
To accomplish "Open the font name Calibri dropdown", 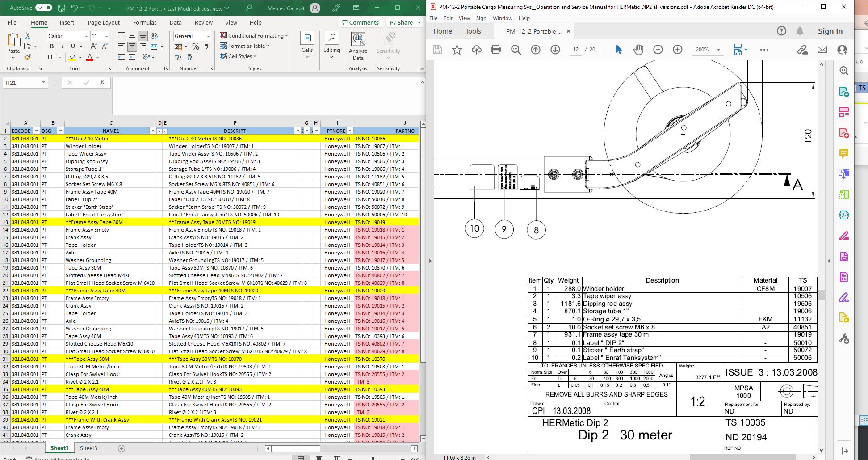I will click(x=86, y=36).
